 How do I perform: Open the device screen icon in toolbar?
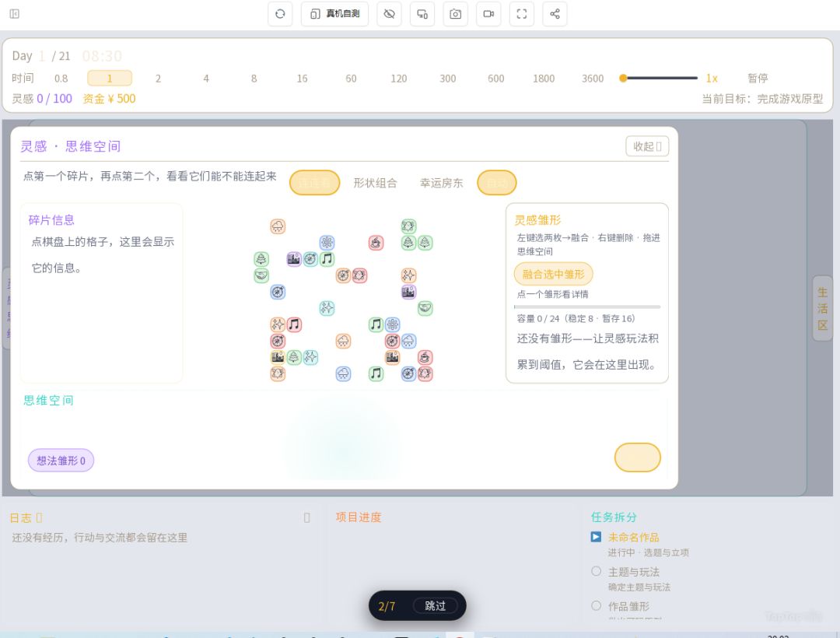[x=422, y=14]
